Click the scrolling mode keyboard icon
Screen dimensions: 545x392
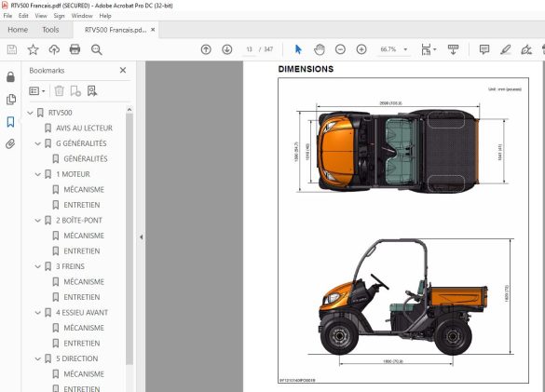click(x=454, y=49)
